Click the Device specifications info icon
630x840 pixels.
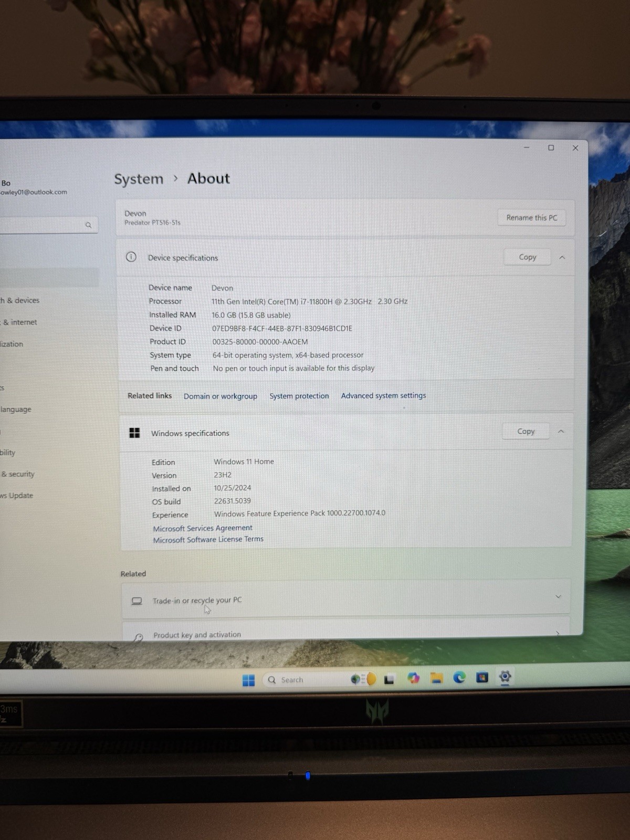pyautogui.click(x=131, y=257)
